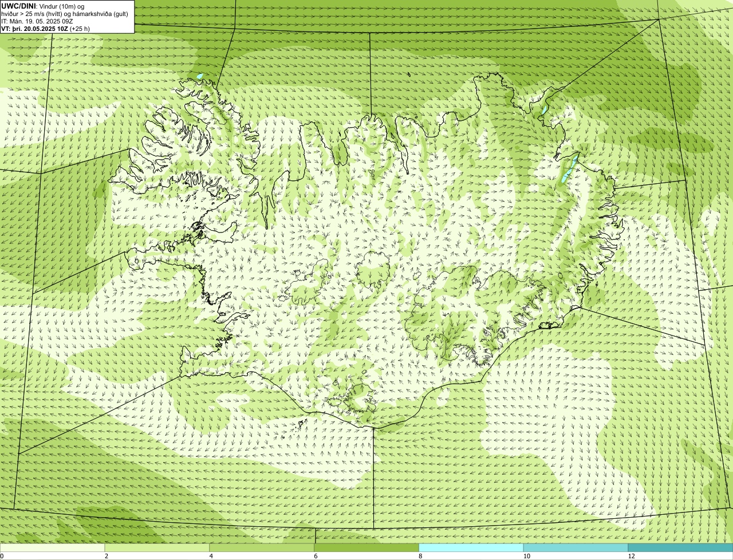Select the 4–6 m/s green color segment
733x560 pixels.
click(x=262, y=547)
